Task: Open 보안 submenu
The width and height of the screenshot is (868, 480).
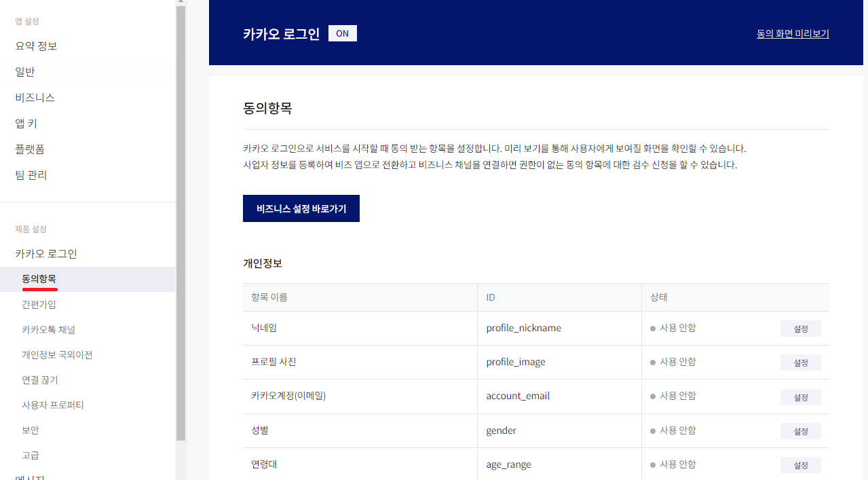Action: point(31,430)
